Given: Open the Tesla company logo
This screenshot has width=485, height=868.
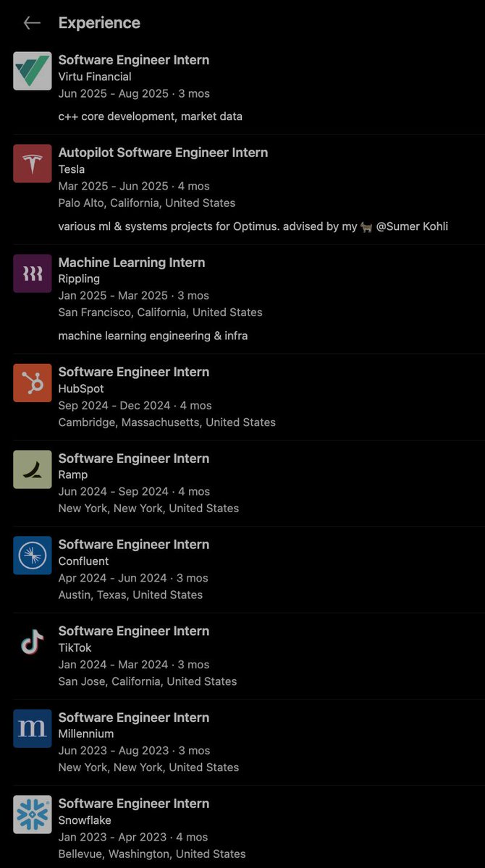Looking at the screenshot, I should tap(33, 163).
